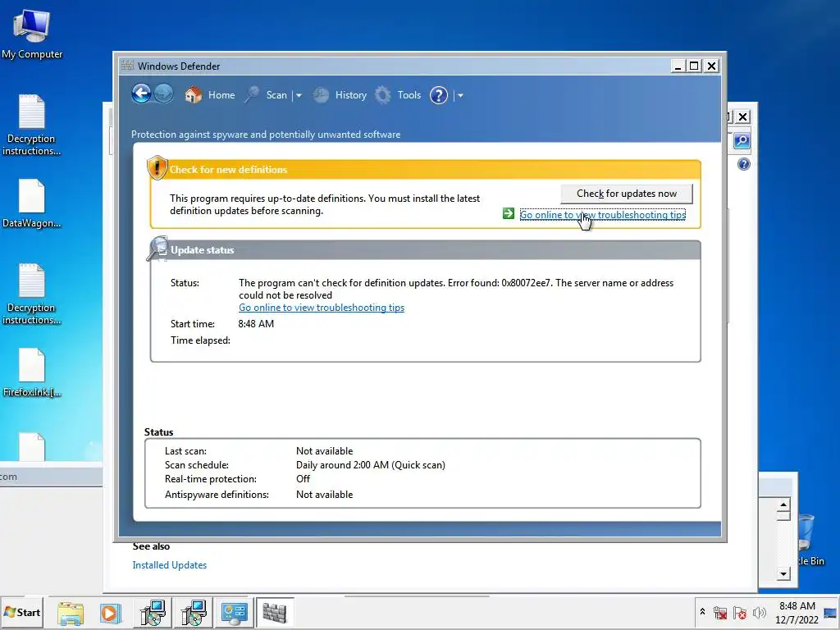Open the volume speaker tray icon
This screenshot has width=840, height=630.
(x=759, y=613)
